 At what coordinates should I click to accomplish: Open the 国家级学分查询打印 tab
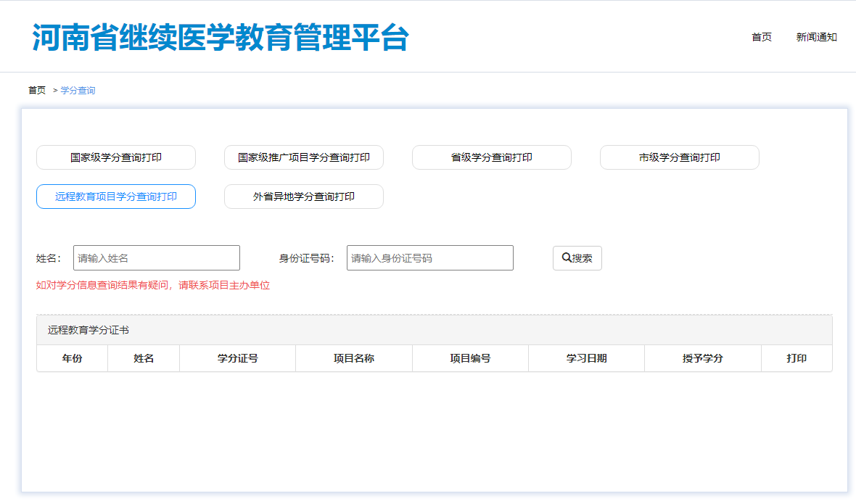[x=116, y=157]
